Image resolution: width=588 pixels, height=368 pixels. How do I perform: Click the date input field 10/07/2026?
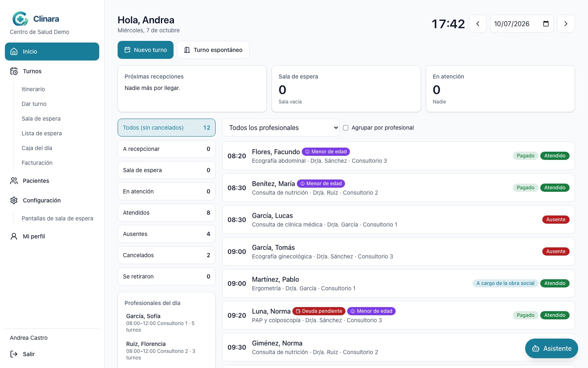click(x=522, y=24)
